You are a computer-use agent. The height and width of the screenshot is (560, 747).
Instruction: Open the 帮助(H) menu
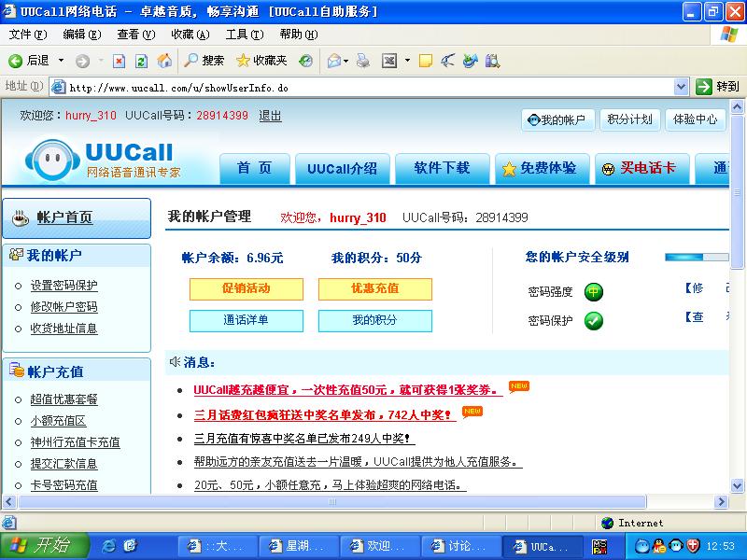click(299, 35)
